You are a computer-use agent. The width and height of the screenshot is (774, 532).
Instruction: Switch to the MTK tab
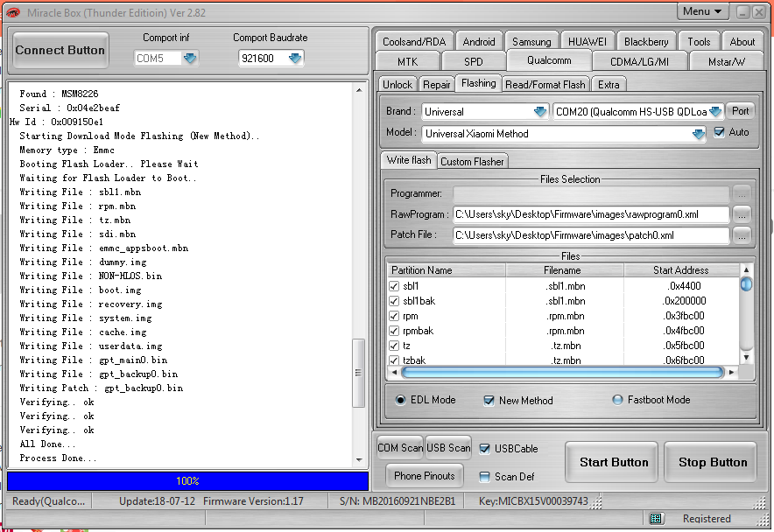pos(407,62)
